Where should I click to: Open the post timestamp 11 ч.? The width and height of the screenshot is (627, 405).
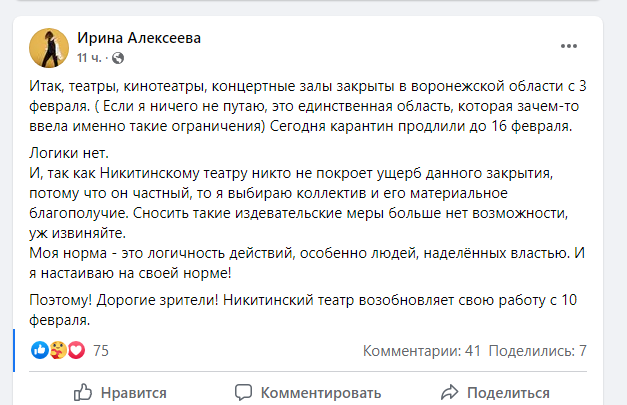tap(89, 58)
